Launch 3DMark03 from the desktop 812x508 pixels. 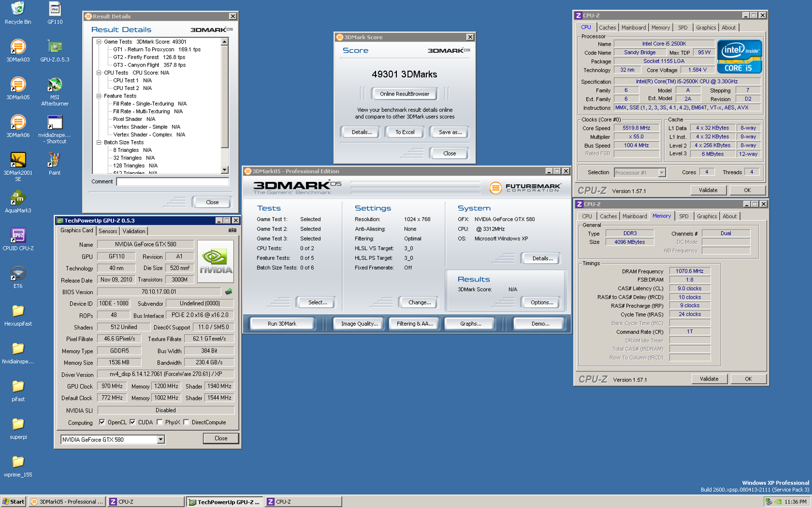pos(18,50)
